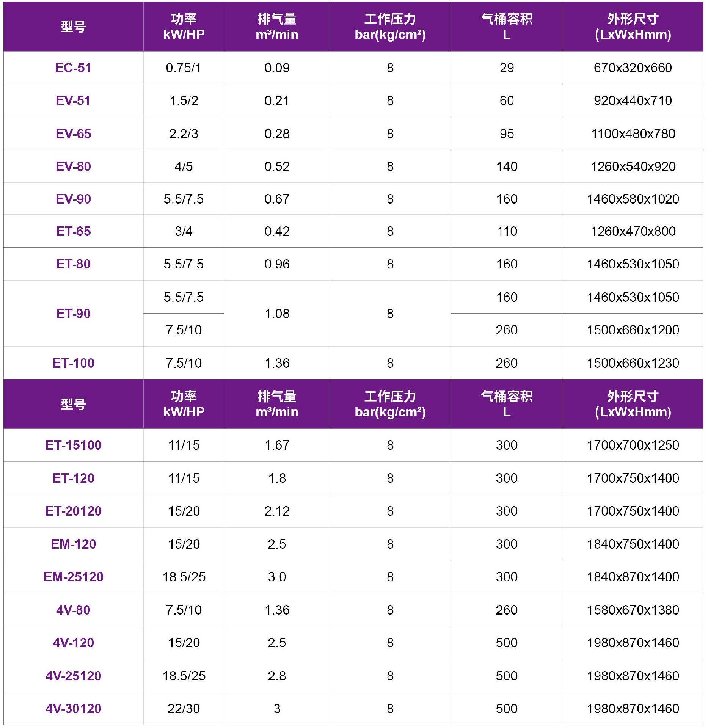This screenshot has width=708, height=728.
Task: Select the tank volume value 29
Action: pos(507,68)
